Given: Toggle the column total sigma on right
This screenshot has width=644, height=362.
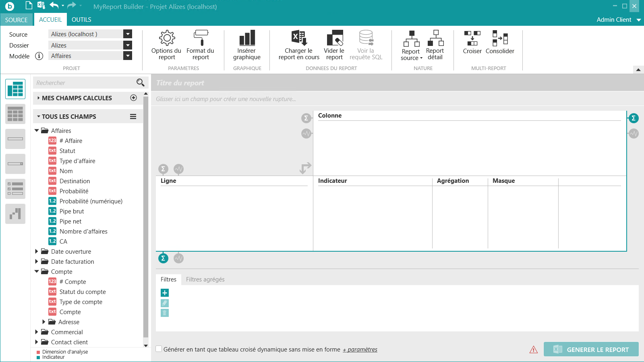Looking at the screenshot, I should click(x=634, y=118).
